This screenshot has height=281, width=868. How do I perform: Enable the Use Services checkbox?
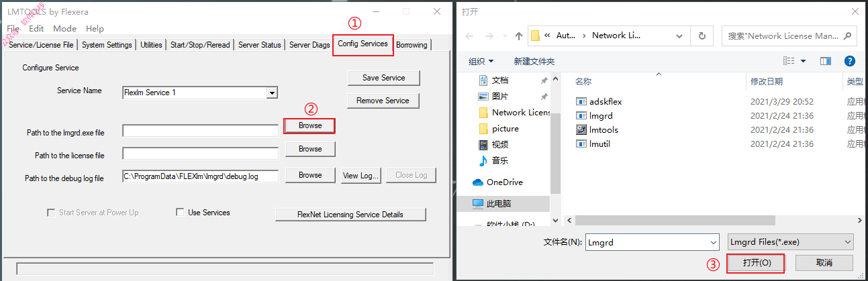[180, 213]
